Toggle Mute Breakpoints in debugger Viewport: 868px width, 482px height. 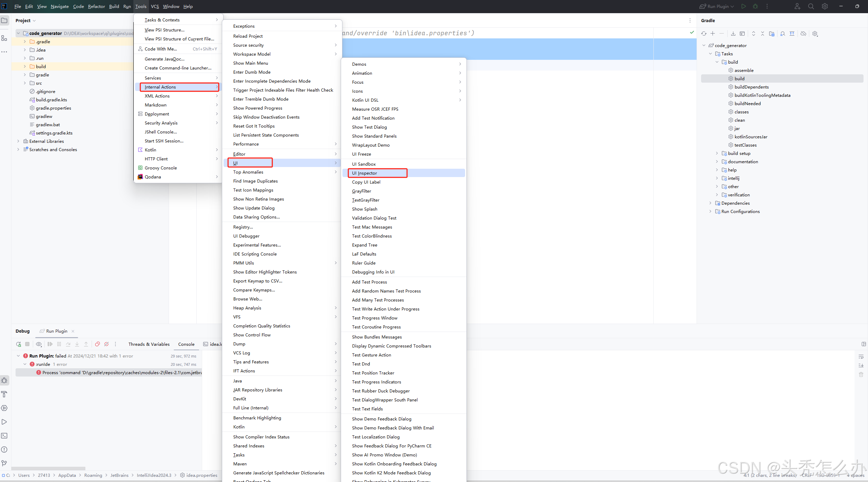point(106,344)
